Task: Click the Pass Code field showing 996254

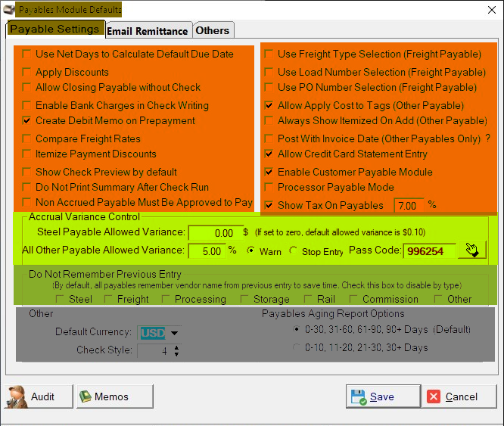Action: (x=429, y=251)
